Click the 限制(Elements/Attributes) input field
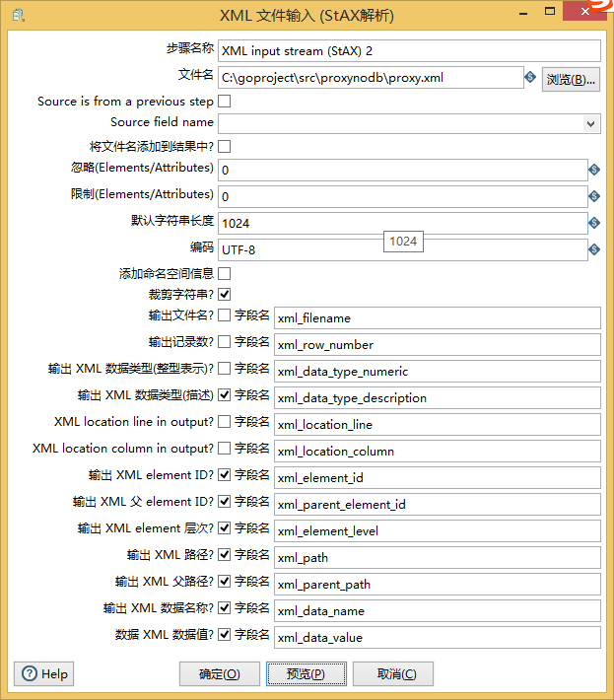614x700 pixels. pos(403,196)
